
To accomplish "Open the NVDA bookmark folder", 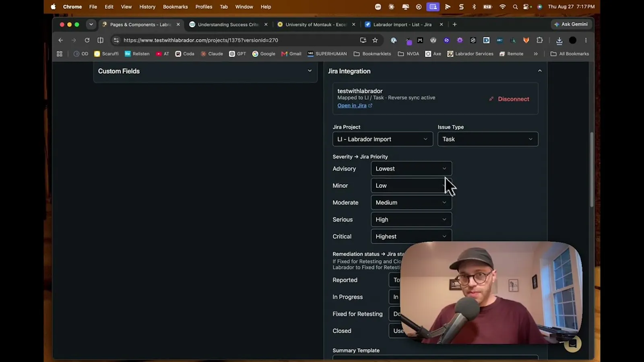I will pyautogui.click(x=409, y=53).
